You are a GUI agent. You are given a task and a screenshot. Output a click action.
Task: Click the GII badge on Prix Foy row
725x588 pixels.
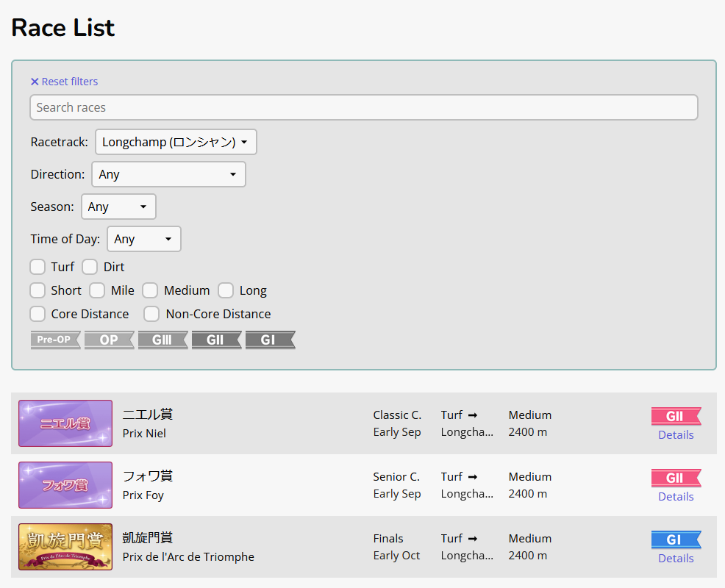676,478
